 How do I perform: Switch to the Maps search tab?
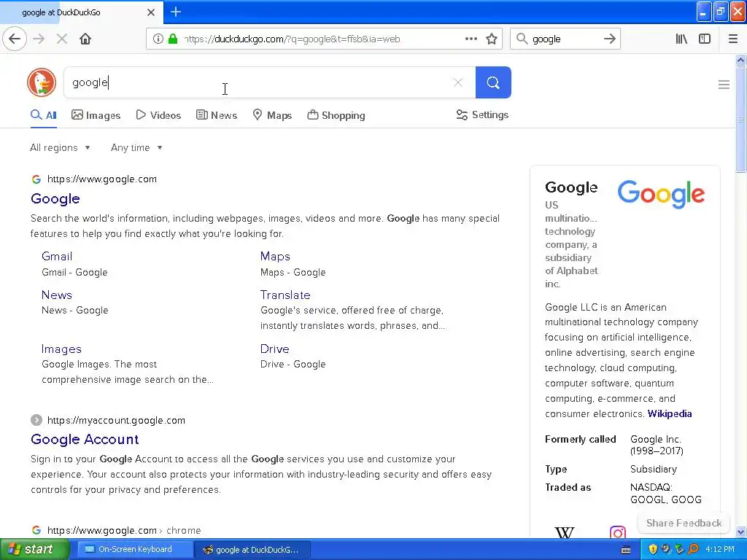pos(272,115)
